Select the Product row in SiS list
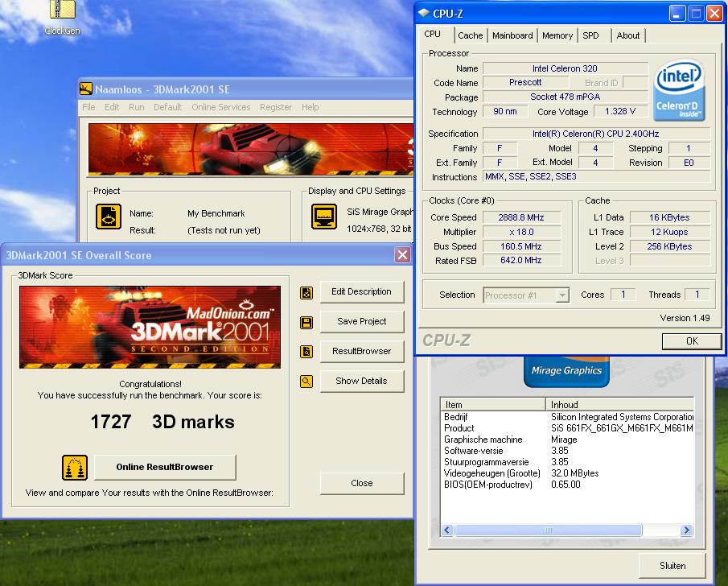 click(567, 428)
